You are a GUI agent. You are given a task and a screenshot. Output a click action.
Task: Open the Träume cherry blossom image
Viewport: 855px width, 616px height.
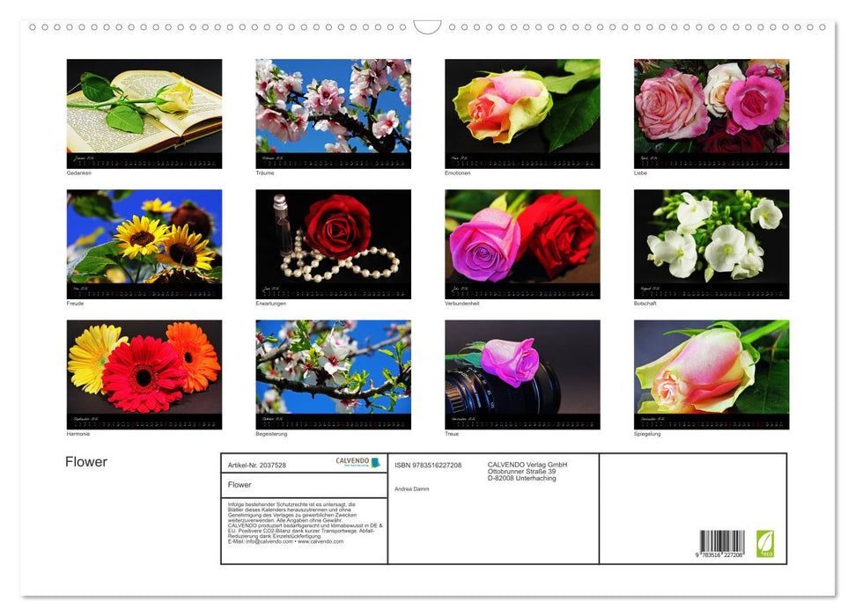[333, 113]
